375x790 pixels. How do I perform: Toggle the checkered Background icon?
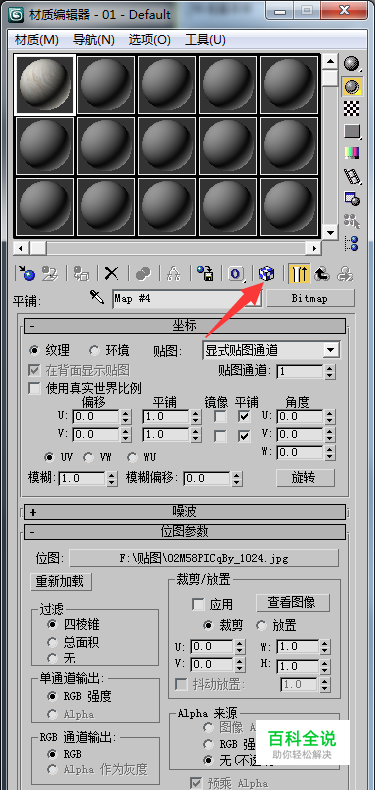tap(352, 108)
